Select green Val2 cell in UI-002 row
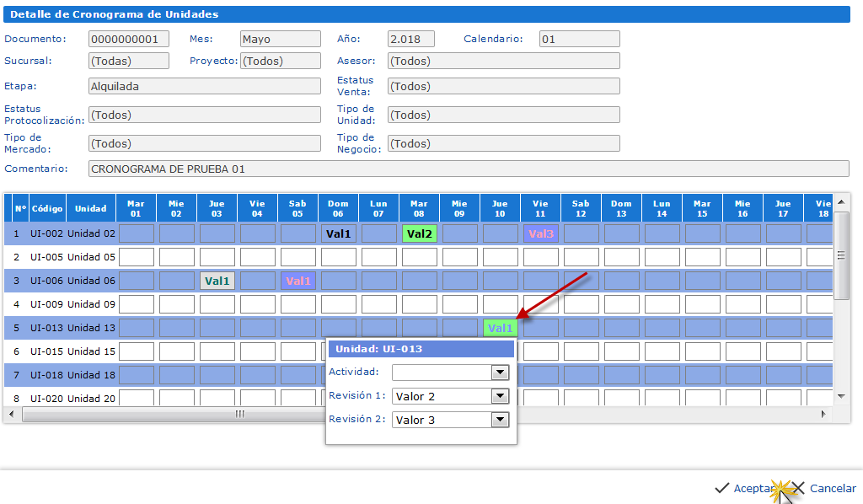The width and height of the screenshot is (863, 504). (419, 233)
